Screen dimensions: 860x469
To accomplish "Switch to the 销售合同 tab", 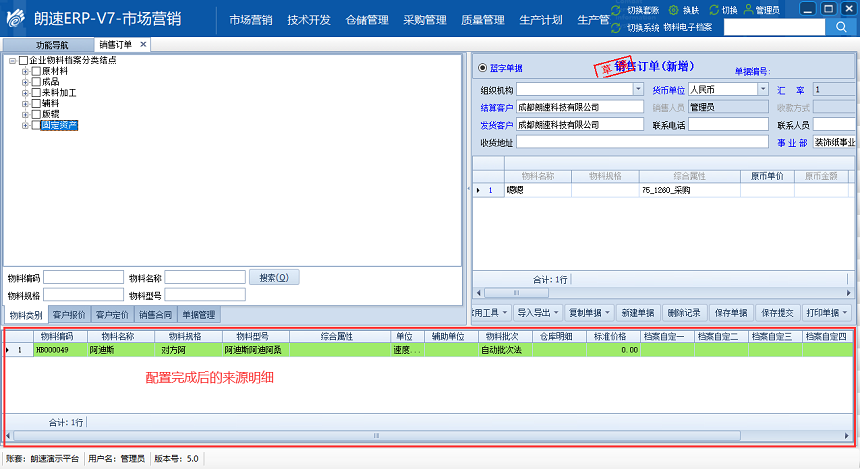I will pyautogui.click(x=155, y=315).
